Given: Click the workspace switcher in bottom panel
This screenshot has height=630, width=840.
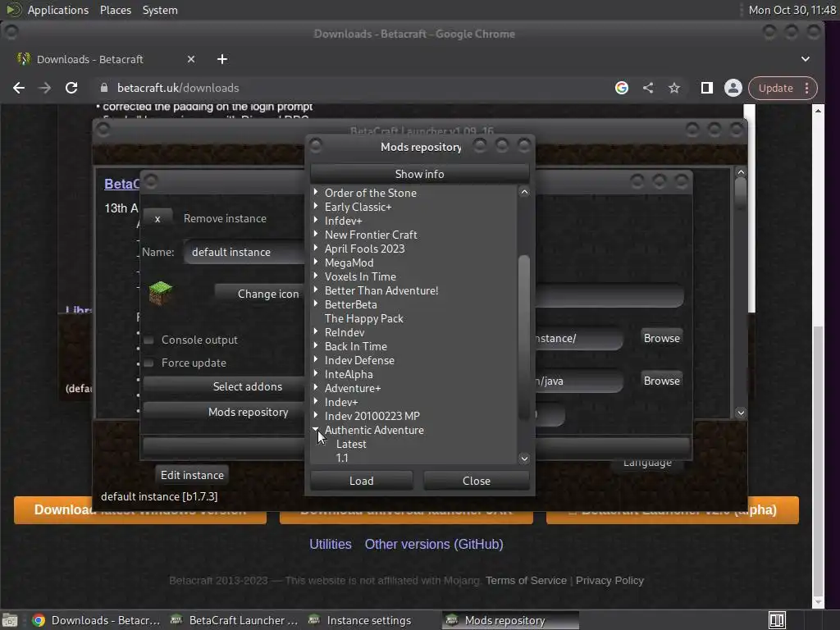Looking at the screenshot, I should [777, 620].
